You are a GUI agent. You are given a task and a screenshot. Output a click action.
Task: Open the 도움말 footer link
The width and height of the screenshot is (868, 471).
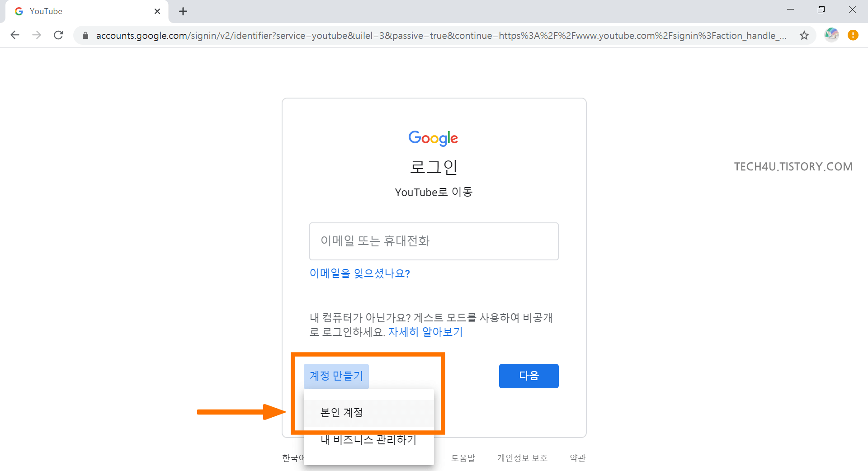click(463, 458)
